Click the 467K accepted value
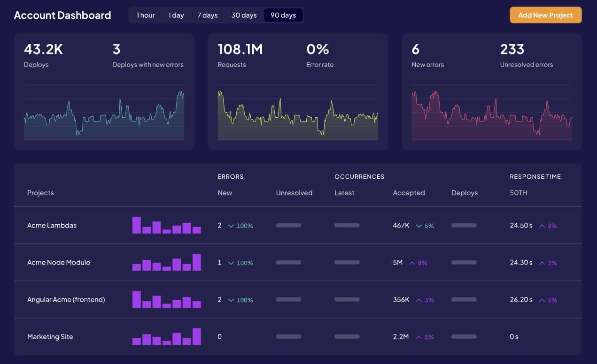Image resolution: width=597 pixels, height=364 pixels. [x=401, y=225]
